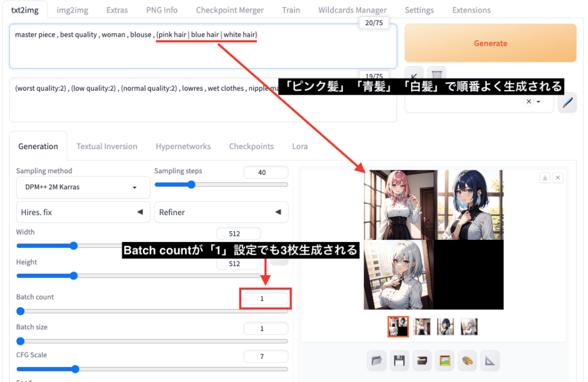
Task: Select the white hair thumbnail
Action: 469,326
